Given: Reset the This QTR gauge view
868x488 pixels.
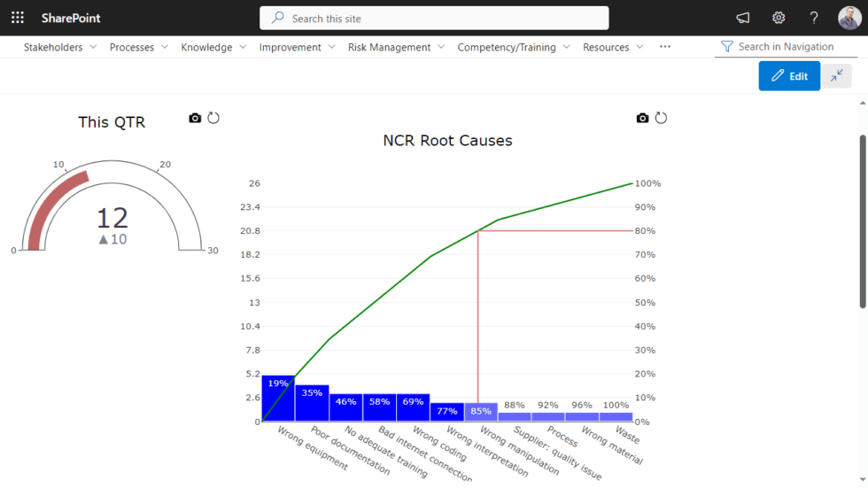Looking at the screenshot, I should tap(213, 118).
